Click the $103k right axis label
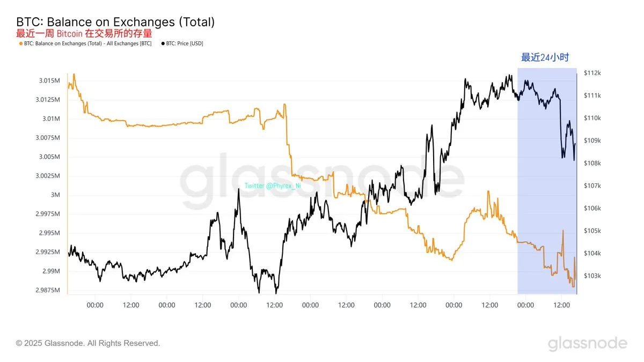The width and height of the screenshot is (644, 362). pos(592,276)
